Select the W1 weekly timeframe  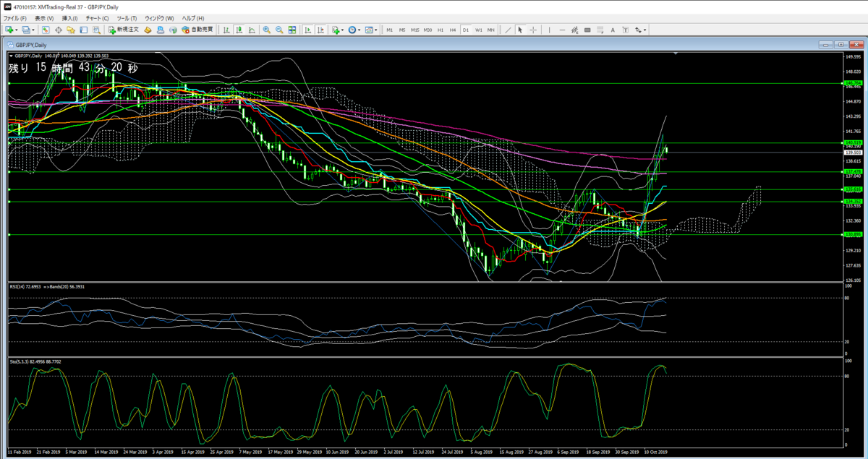(479, 30)
